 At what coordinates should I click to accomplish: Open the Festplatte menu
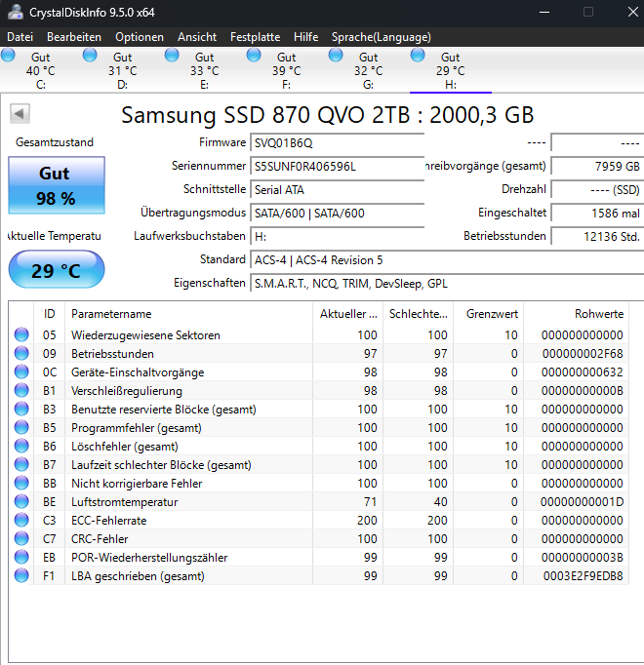pyautogui.click(x=255, y=37)
